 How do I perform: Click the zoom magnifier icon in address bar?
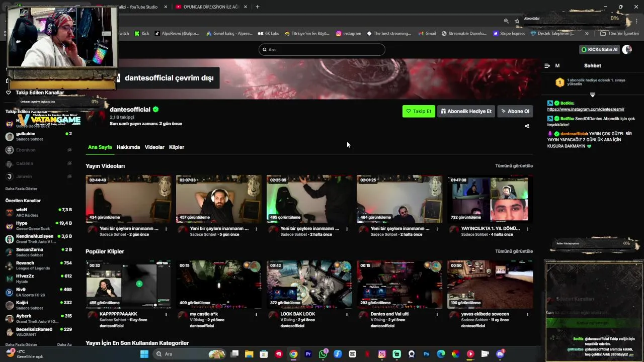pyautogui.click(x=506, y=21)
